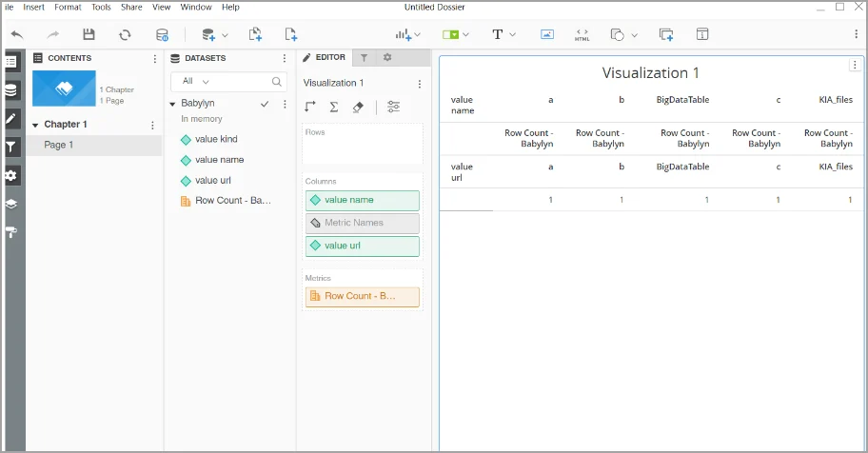Toggle the Layers panel sidebar icon
Viewport: 868px width, 453px height.
click(x=11, y=204)
